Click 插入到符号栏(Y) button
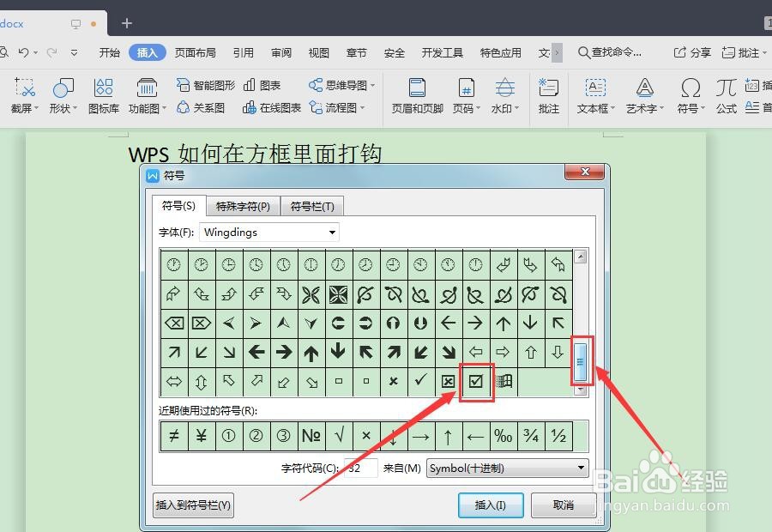Viewport: 772px width, 532px height. pos(193,505)
